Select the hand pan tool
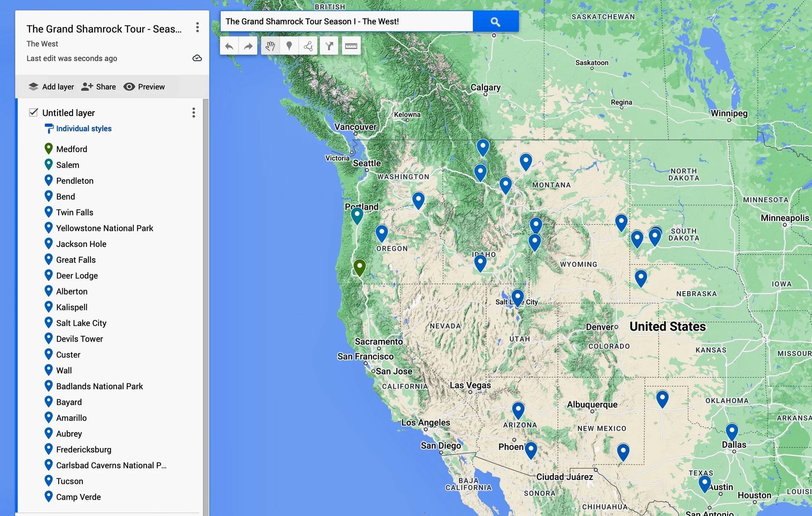The height and width of the screenshot is (516, 812). coord(270,46)
